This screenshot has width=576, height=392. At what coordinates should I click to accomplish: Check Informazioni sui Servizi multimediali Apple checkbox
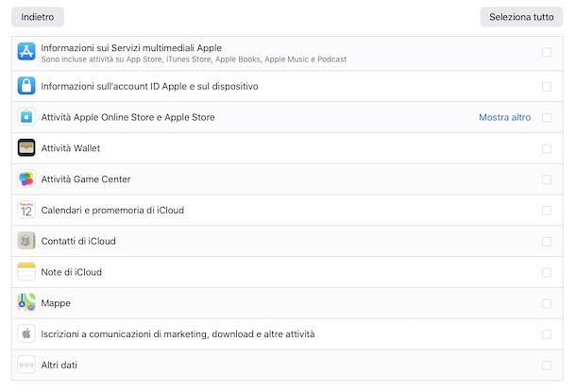[547, 53]
